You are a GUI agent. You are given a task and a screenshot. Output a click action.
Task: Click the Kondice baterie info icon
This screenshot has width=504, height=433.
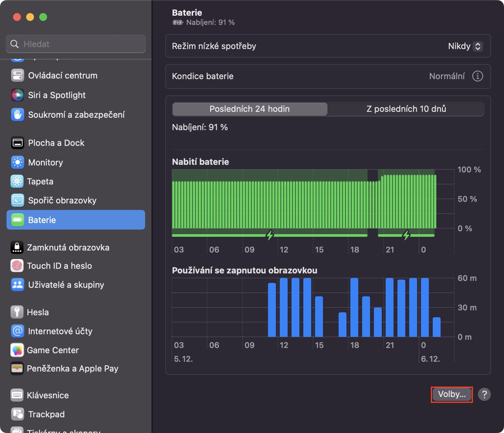477,76
